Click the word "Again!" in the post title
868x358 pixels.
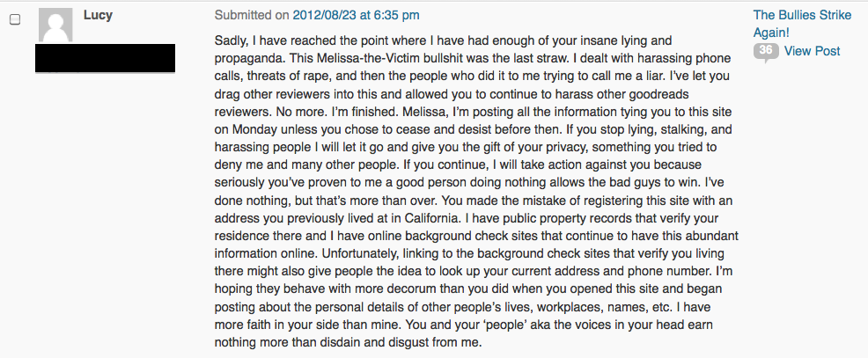[772, 33]
